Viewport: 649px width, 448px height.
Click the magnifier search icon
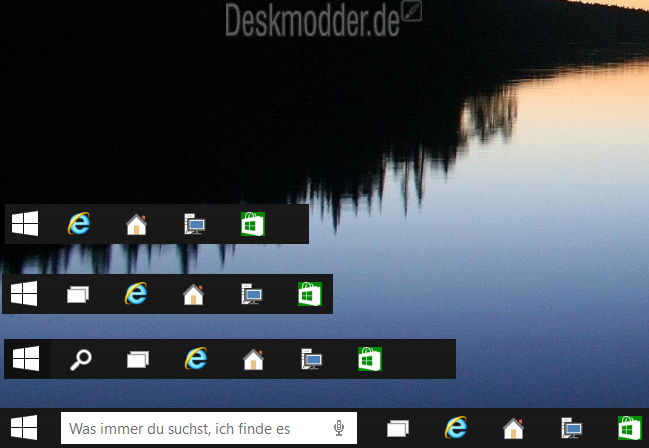click(x=81, y=359)
